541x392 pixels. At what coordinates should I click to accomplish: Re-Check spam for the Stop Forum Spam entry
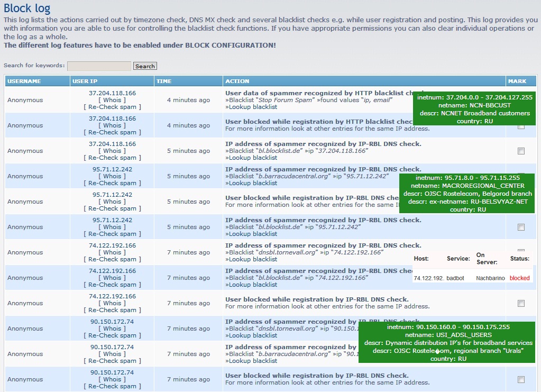112,107
